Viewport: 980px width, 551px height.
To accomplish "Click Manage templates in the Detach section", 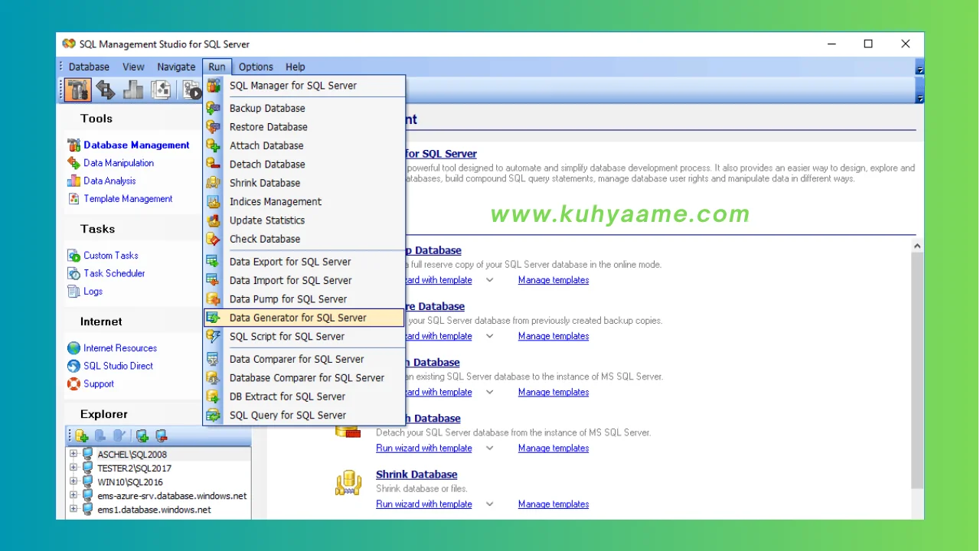I will 554,448.
